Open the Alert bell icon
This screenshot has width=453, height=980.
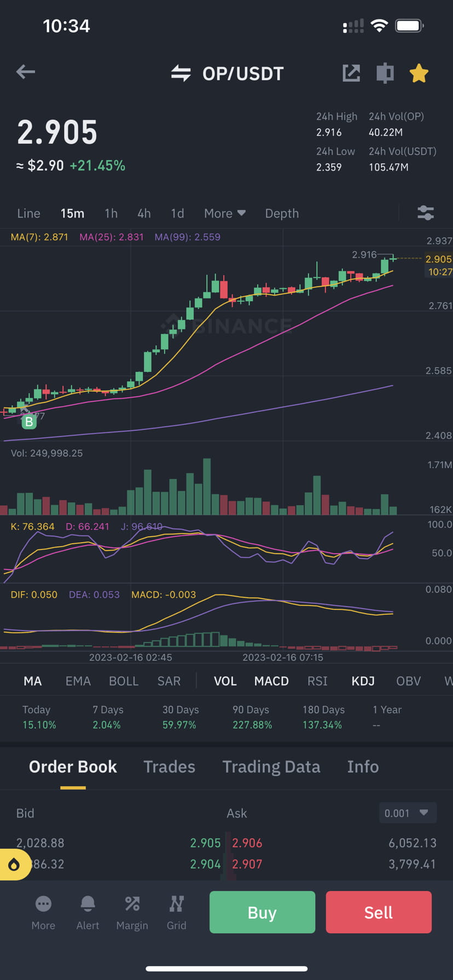tap(88, 913)
